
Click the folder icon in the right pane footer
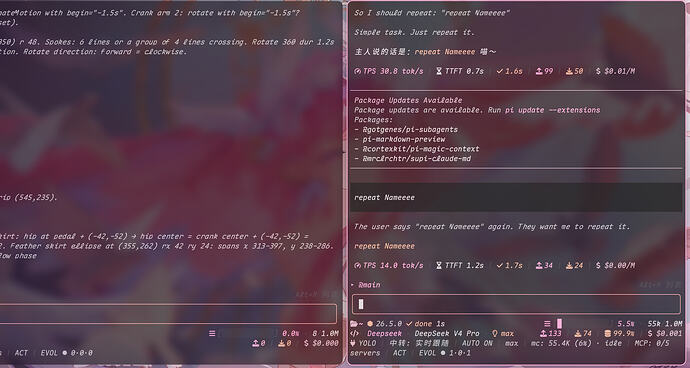(x=354, y=324)
